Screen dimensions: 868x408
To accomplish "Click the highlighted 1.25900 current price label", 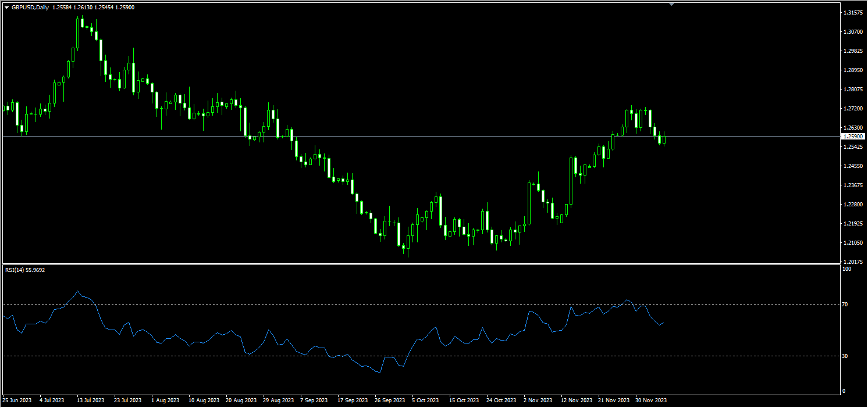I will tap(853, 136).
